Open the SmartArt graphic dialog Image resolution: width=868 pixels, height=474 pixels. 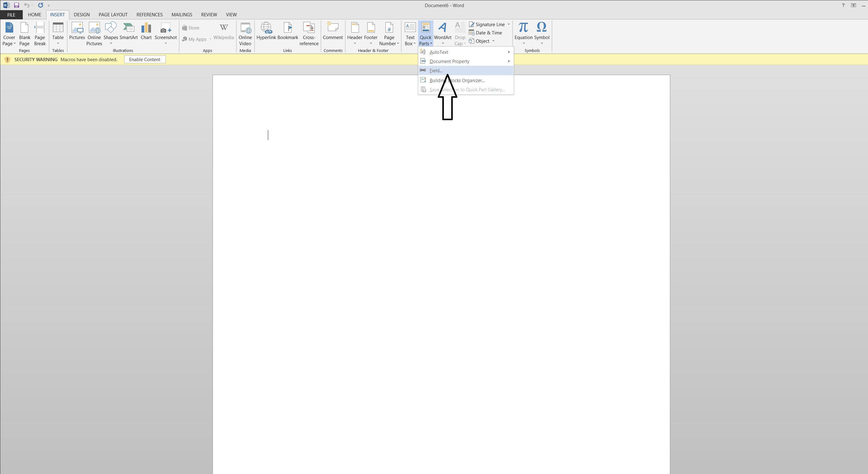pyautogui.click(x=128, y=31)
